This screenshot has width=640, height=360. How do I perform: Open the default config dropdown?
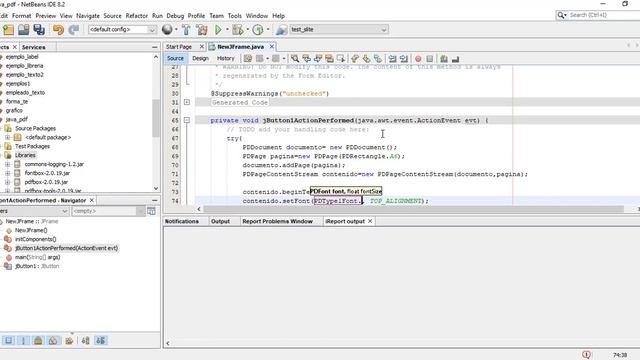pyautogui.click(x=122, y=29)
